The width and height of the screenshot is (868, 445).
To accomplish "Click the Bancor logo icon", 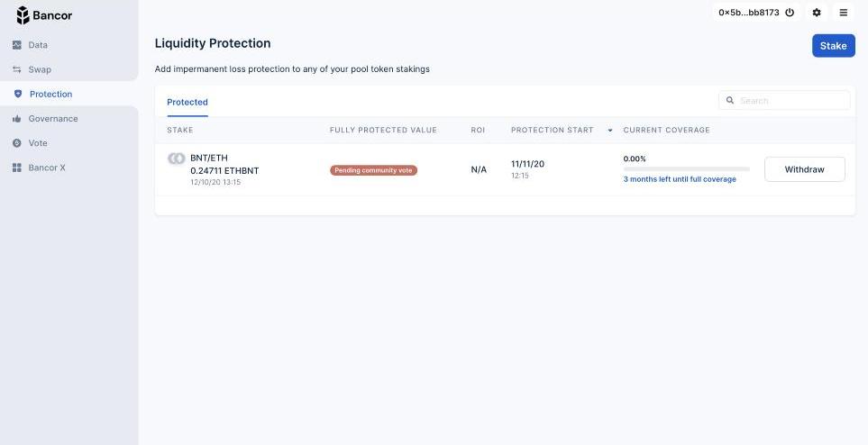I will click(x=23, y=15).
